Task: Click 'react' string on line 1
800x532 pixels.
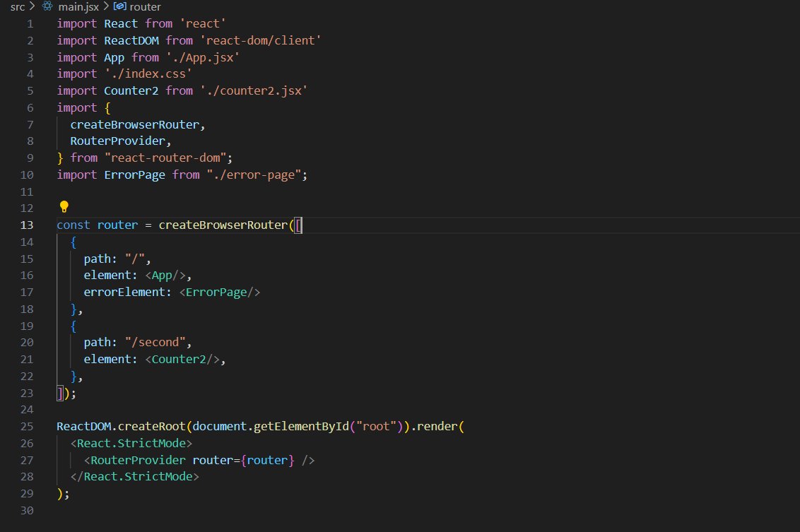Action: (203, 23)
